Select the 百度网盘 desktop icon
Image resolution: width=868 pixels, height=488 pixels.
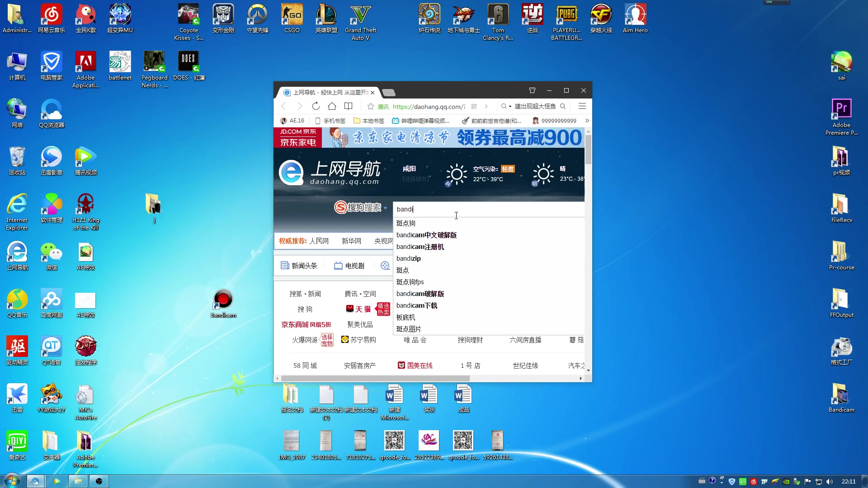click(x=52, y=304)
